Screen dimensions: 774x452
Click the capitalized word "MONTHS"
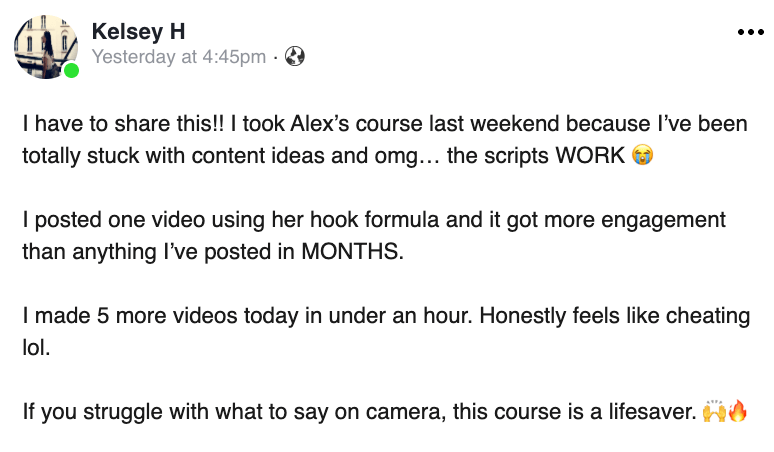click(352, 250)
